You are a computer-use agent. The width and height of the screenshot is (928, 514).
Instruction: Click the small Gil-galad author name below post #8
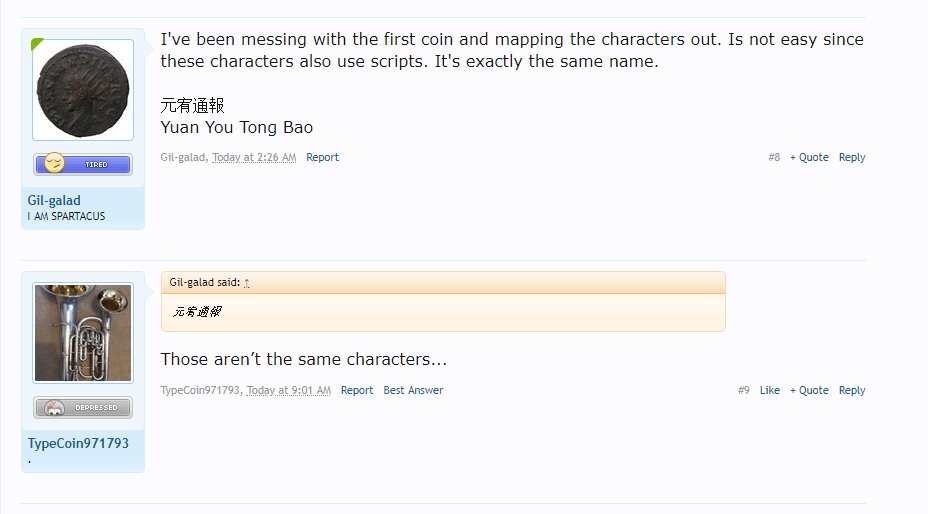tap(183, 157)
